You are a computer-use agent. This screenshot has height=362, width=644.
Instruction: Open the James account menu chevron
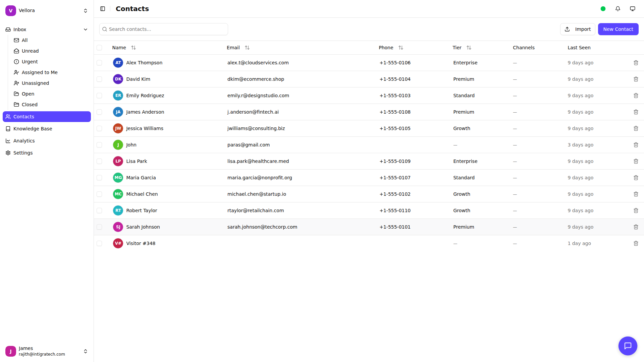click(86, 351)
